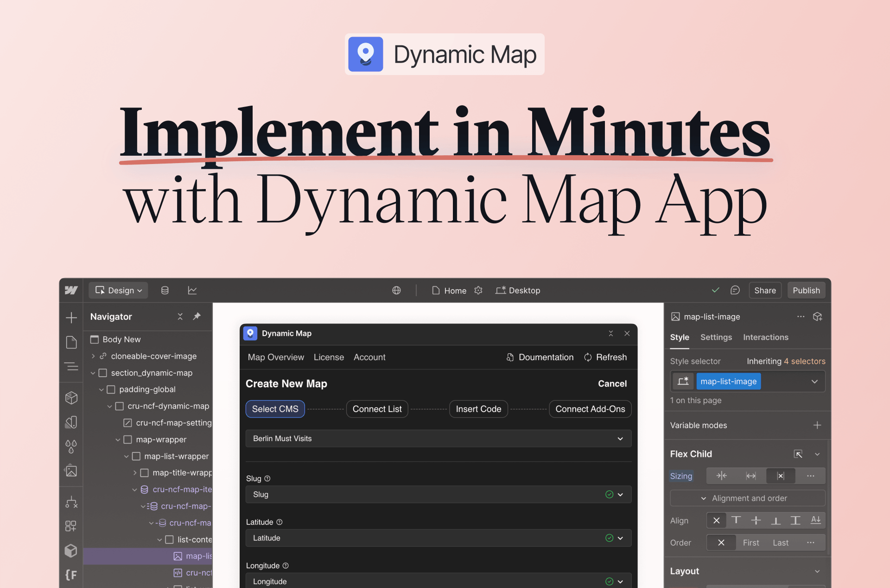Open the 3D box icon in left sidebar
This screenshot has height=588, width=890.
[71, 550]
